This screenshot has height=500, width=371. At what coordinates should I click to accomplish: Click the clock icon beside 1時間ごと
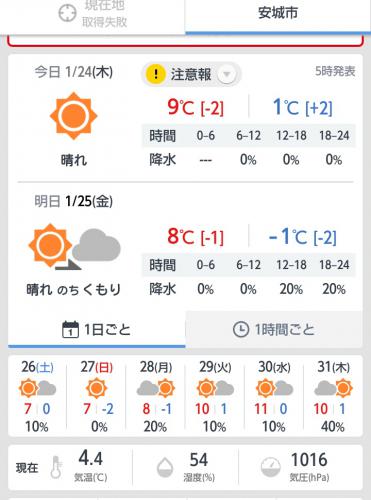(x=241, y=329)
